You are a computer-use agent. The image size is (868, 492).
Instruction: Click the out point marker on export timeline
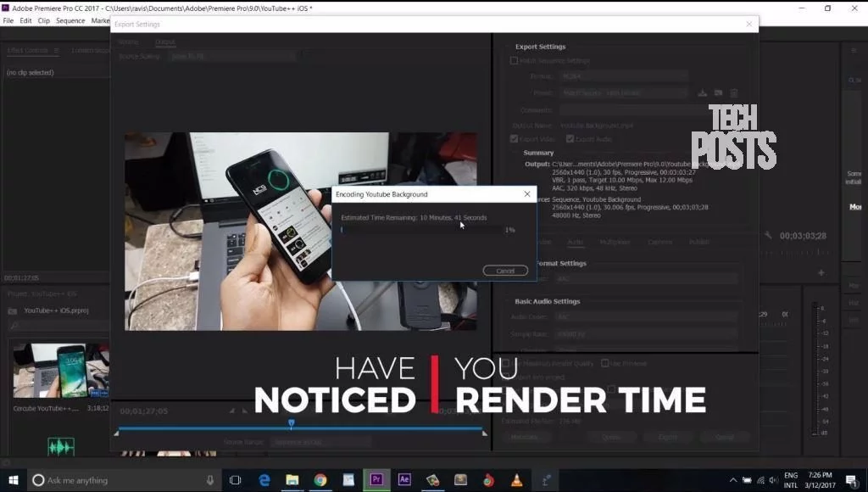[485, 433]
